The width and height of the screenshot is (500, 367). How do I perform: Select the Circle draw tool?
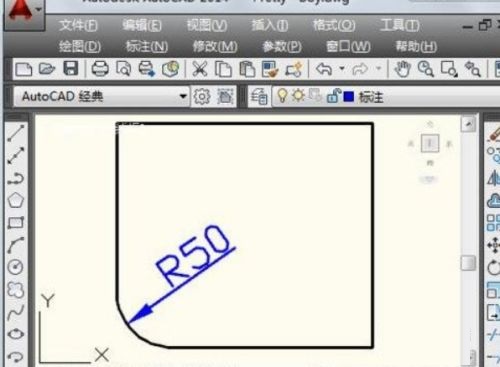[16, 267]
